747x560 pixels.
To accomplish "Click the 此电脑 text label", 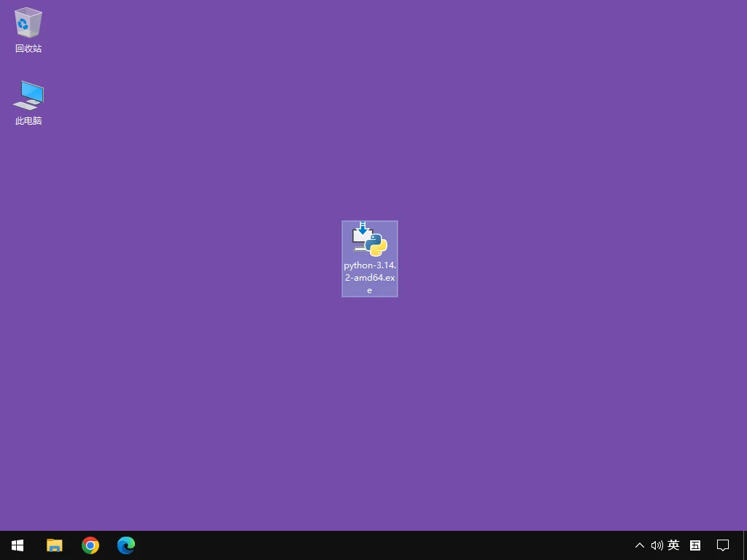I will [x=28, y=121].
